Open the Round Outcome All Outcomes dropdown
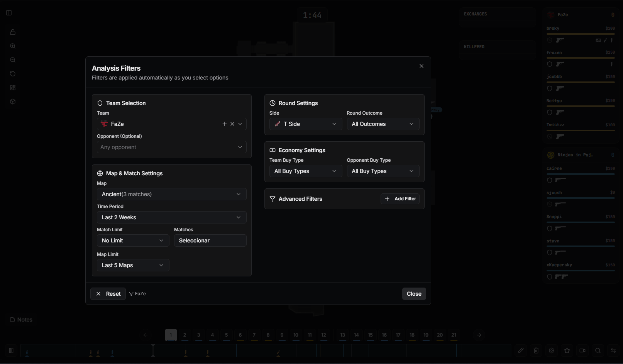This screenshot has height=364, width=623. [x=383, y=124]
